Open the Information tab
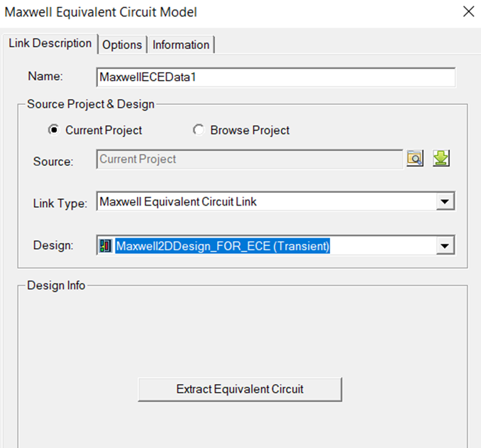This screenshot has height=448, width=481. 181,45
